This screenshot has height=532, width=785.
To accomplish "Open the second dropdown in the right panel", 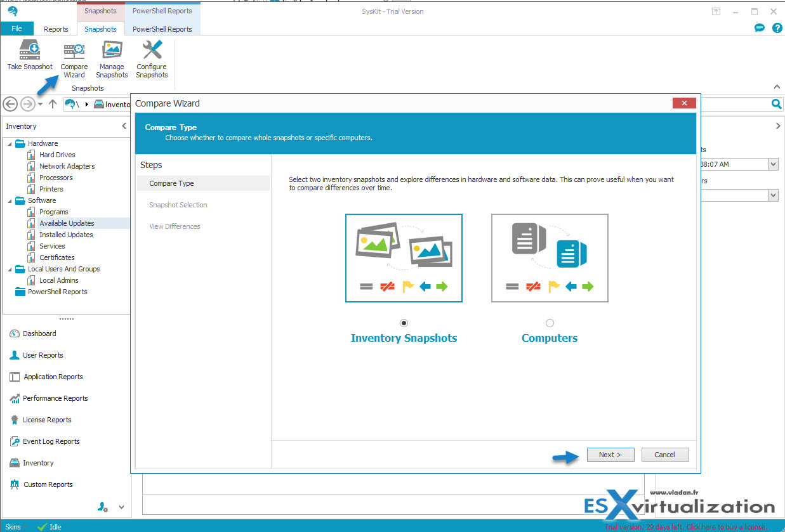I will (x=773, y=195).
